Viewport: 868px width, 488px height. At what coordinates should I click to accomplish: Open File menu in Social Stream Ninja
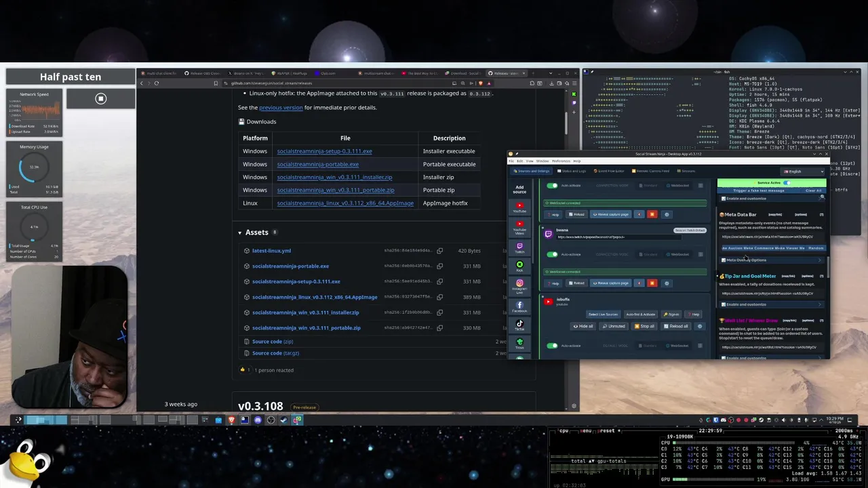point(511,161)
